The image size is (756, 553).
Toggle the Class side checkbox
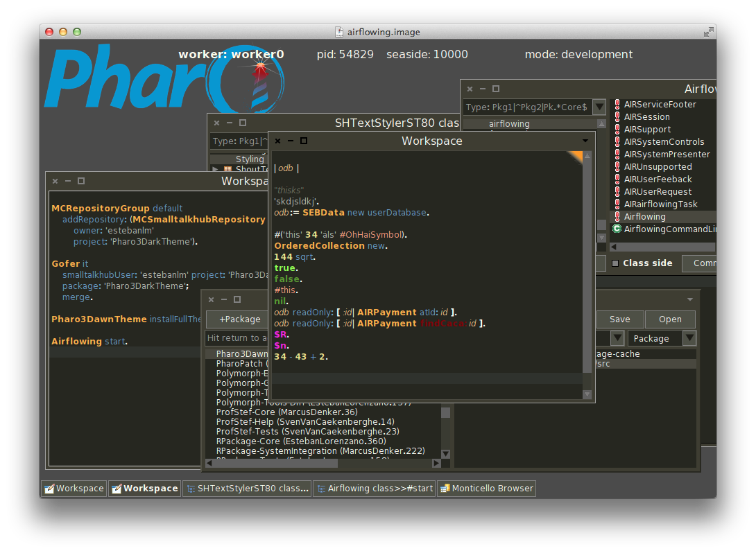pyautogui.click(x=615, y=263)
